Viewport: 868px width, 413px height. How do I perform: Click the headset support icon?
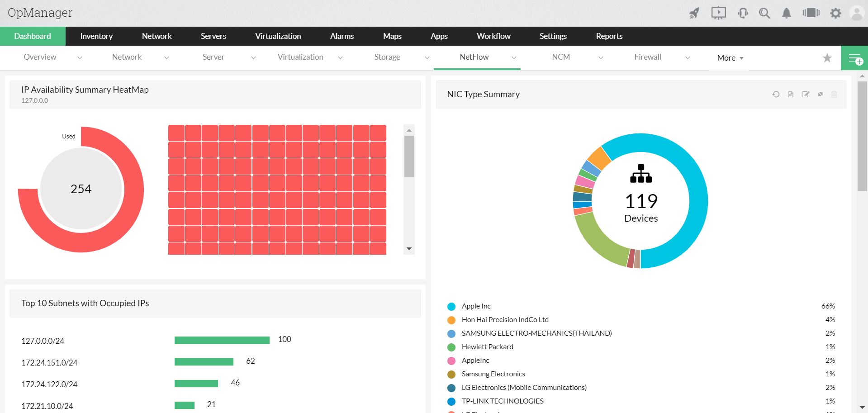tap(743, 13)
